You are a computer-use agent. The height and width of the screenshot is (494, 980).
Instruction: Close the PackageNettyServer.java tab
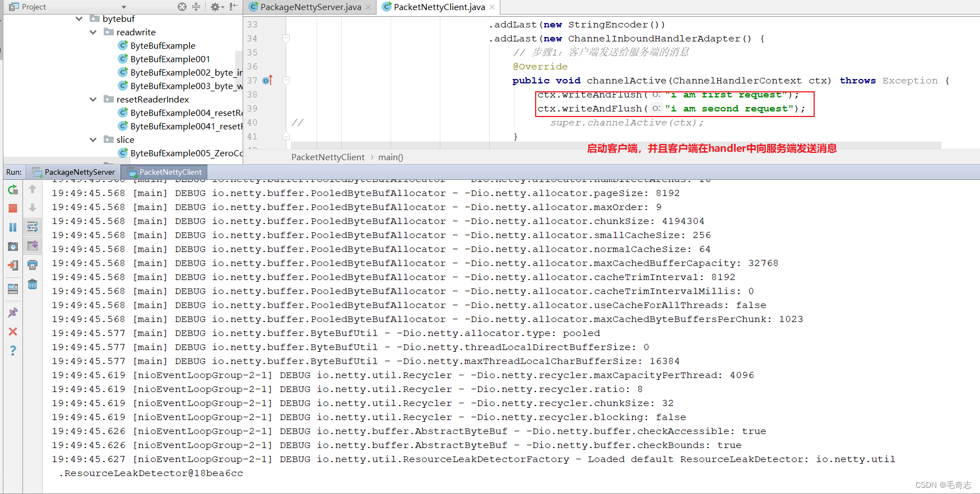[368, 7]
